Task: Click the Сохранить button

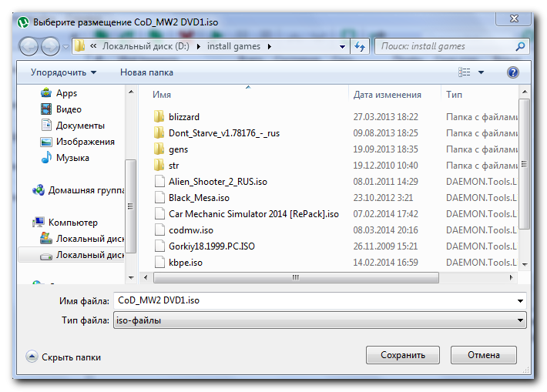Action: pyautogui.click(x=403, y=355)
